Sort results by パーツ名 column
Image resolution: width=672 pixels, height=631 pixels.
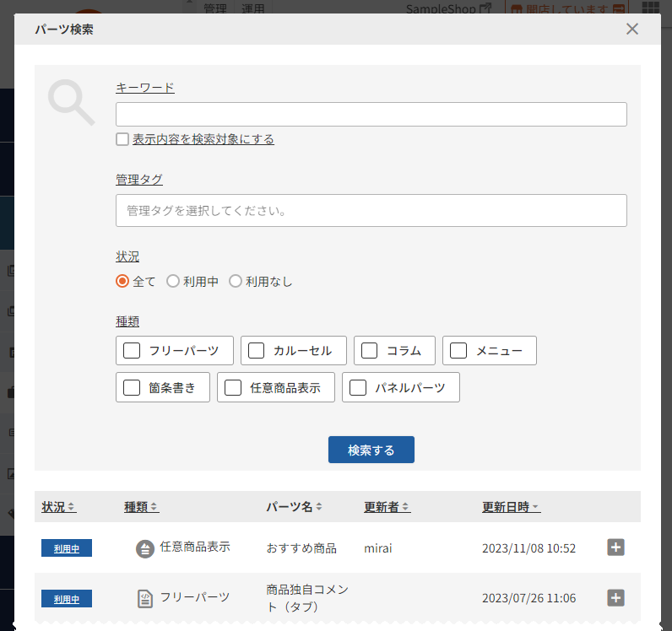tap(293, 507)
